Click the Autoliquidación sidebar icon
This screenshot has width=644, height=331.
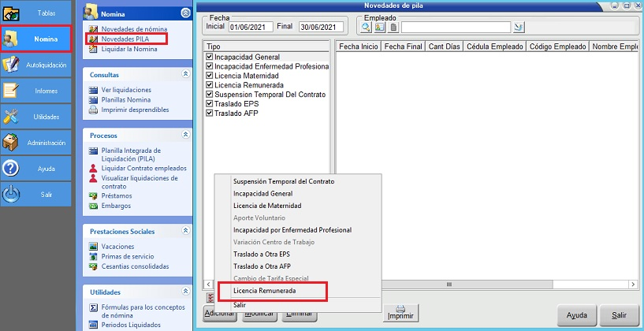pos(38,65)
